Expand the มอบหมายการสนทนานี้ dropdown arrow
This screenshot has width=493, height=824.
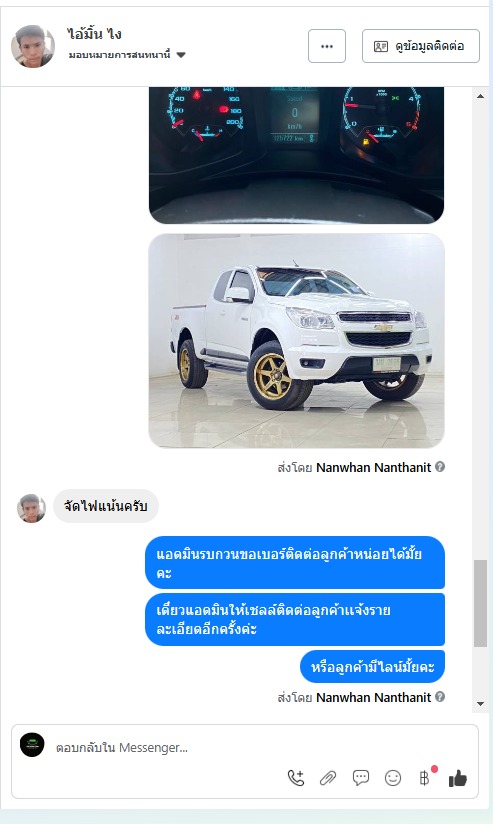tap(181, 55)
